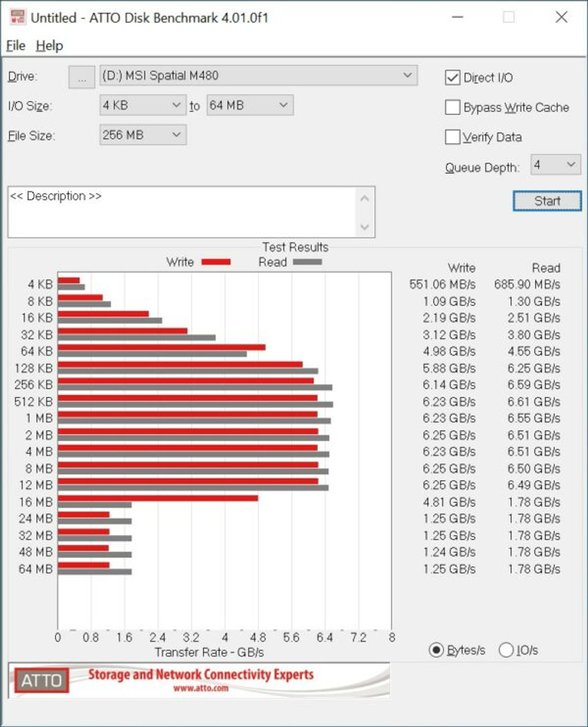Select the Bytes/s radio button
Viewport: 588px width, 727px height.
tap(436, 650)
